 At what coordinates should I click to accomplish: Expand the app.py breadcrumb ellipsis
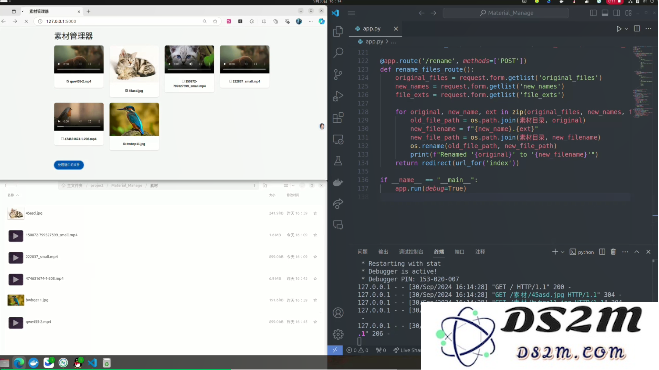tap(393, 42)
